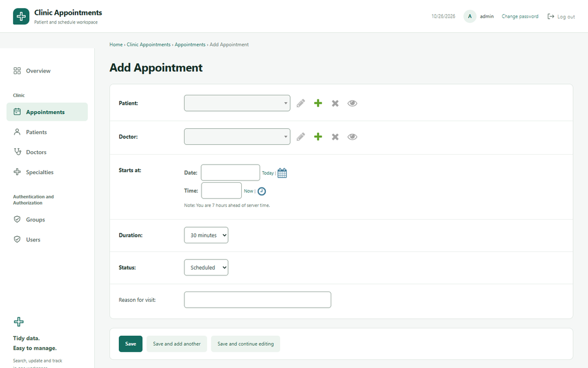588x368 pixels.
Task: Edit selected doctor with pencil icon
Action: pos(301,137)
